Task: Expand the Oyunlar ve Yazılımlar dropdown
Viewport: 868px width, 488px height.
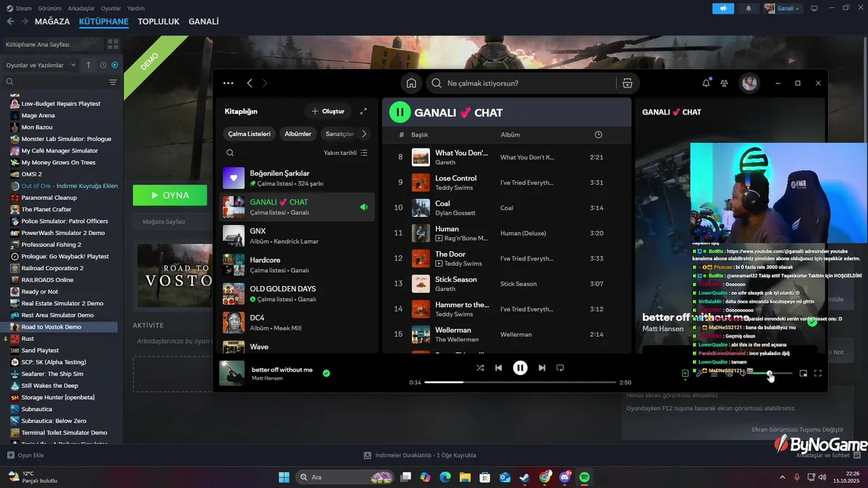Action: tap(41, 65)
